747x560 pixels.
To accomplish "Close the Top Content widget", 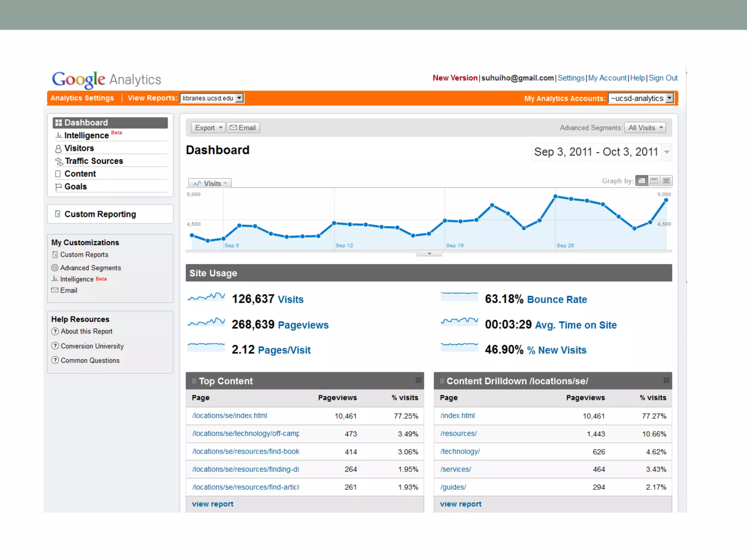I will coord(418,380).
